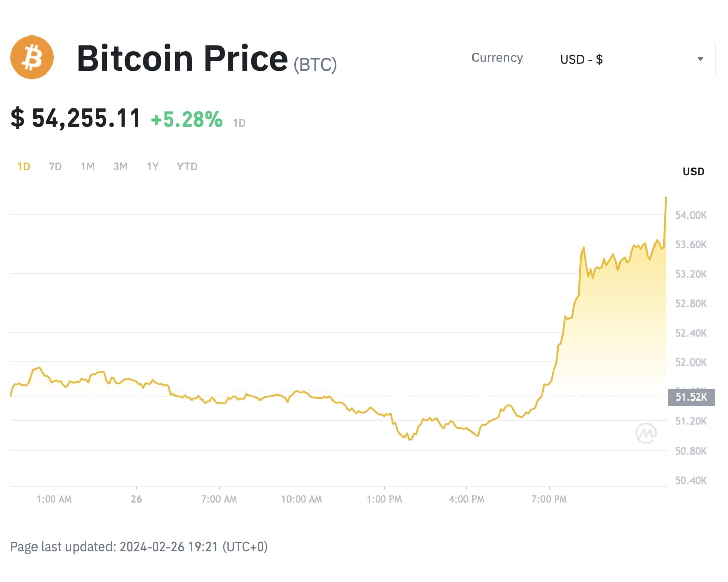The height and width of the screenshot is (582, 728).
Task: Click the highlighted 51.52K price badge
Action: (691, 397)
